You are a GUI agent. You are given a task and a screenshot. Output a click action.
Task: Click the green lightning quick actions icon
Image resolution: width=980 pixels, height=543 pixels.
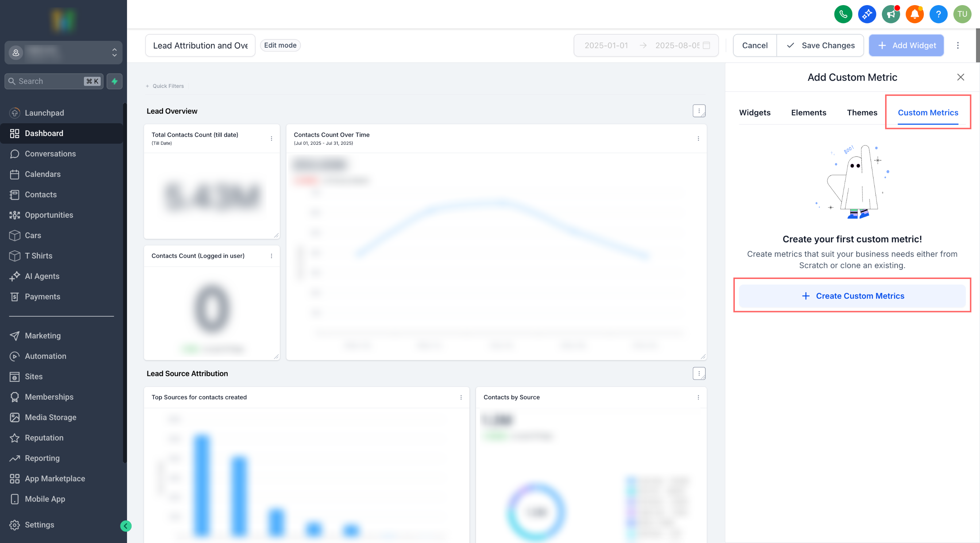(x=115, y=81)
